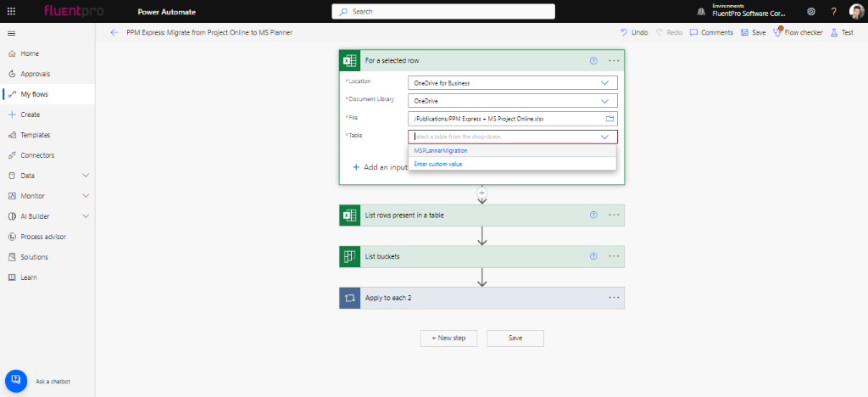This screenshot has height=397, width=868.
Task: Click the folder picker icon in File field
Action: 610,119
